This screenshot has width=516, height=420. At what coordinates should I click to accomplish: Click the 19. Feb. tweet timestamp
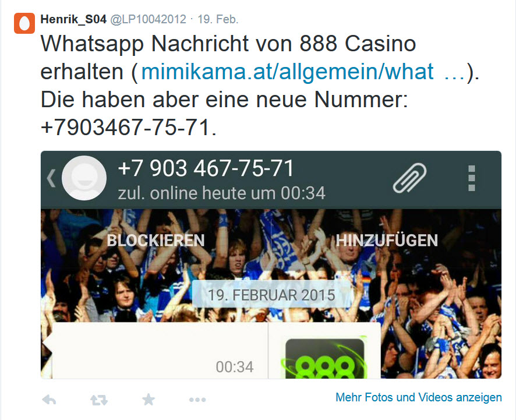point(218,19)
